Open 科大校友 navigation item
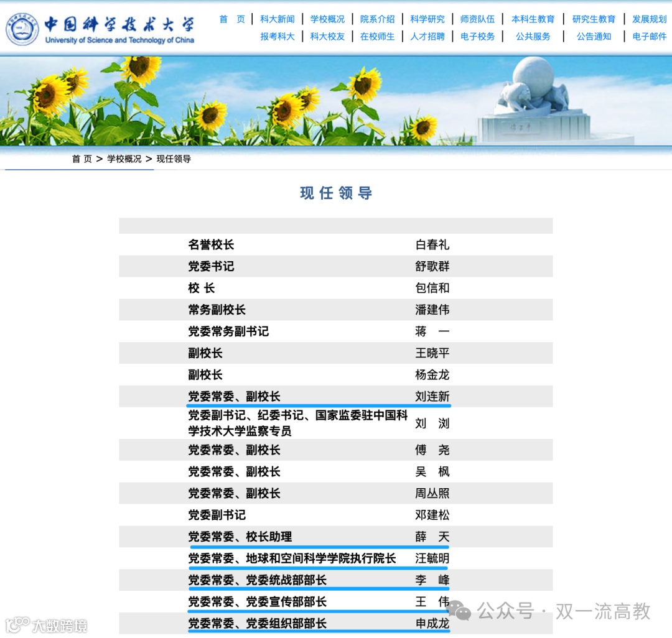The width and height of the screenshot is (672, 638). [x=327, y=37]
